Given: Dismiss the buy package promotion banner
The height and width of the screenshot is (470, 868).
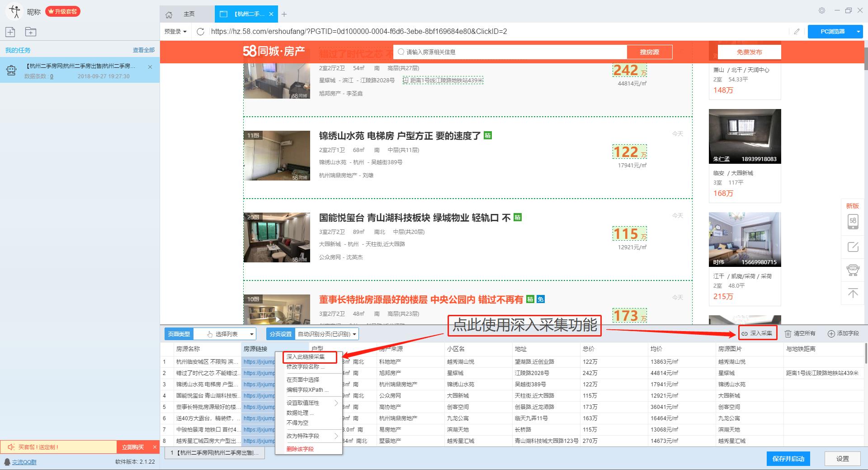Looking at the screenshot, I should point(155,447).
